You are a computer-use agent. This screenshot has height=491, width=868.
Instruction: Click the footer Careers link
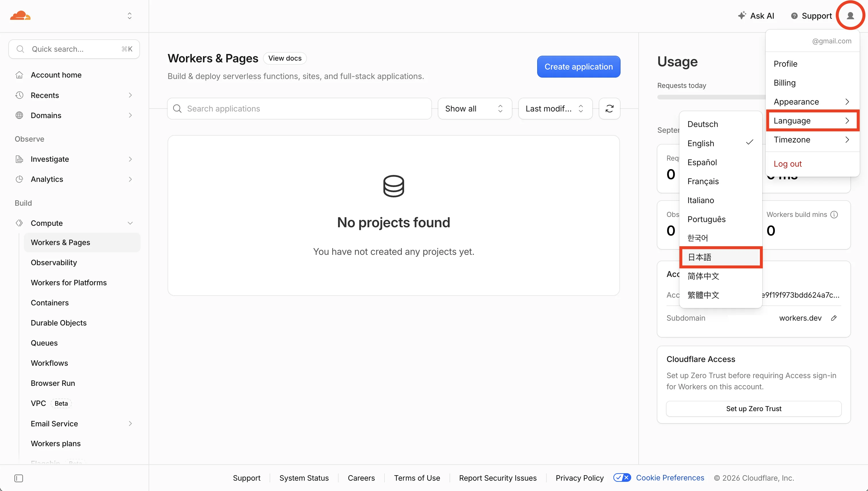[x=361, y=478]
